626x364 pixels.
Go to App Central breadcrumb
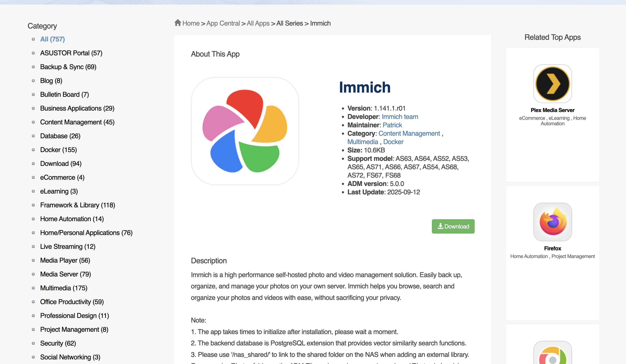point(223,23)
